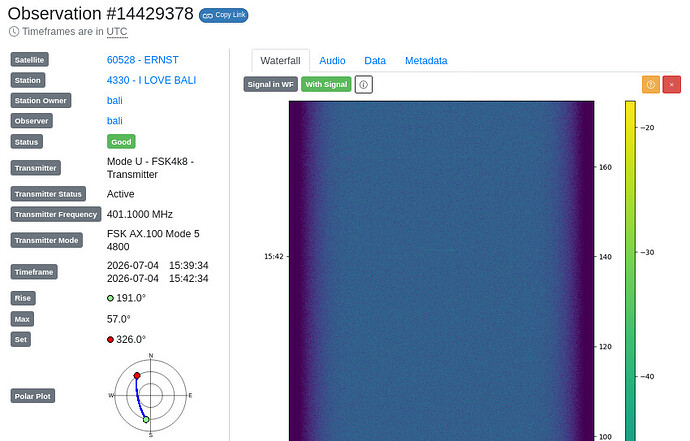Click the Station Owner bali link

tap(114, 100)
